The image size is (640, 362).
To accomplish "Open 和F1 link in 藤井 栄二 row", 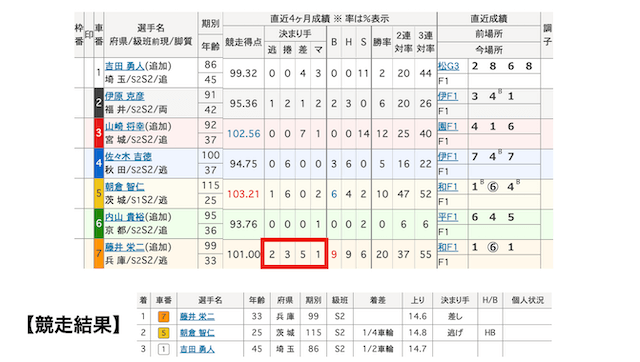I will tap(448, 247).
